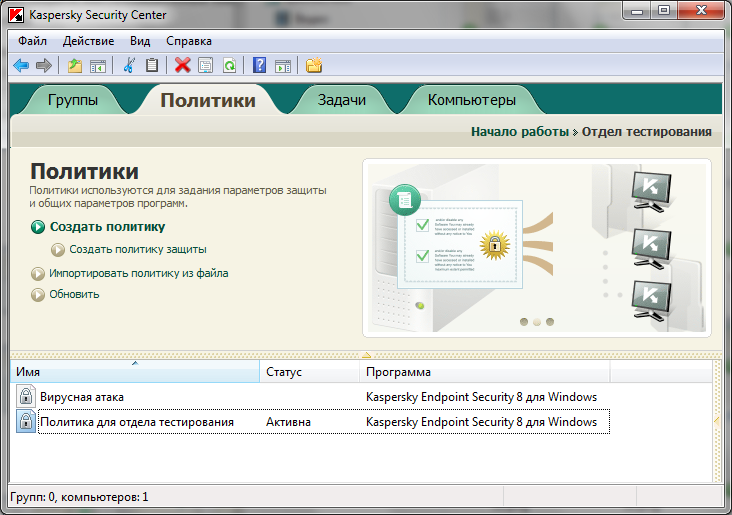Click the Отдел тестирования breadcrumb
The width and height of the screenshot is (732, 515).
click(x=647, y=132)
